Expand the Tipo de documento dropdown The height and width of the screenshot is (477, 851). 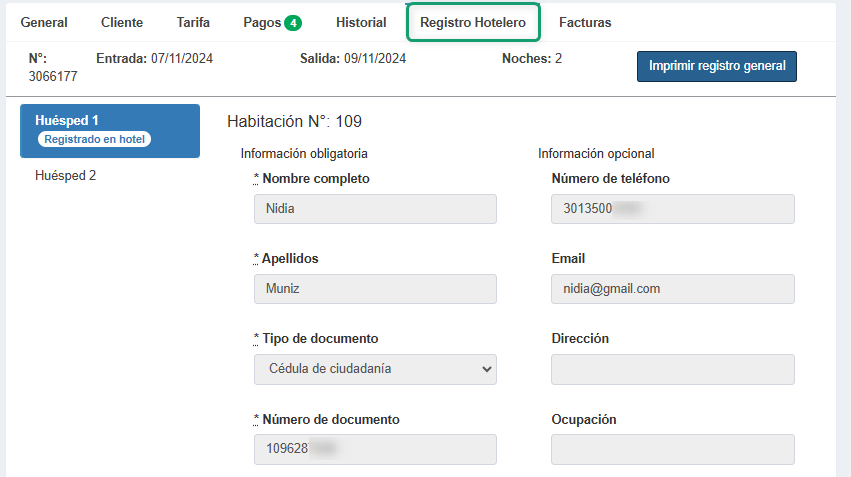(375, 369)
